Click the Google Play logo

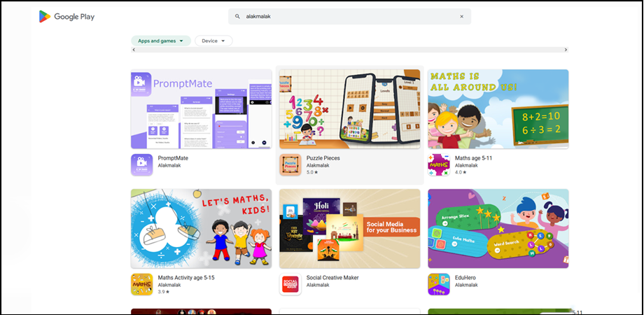tap(66, 17)
